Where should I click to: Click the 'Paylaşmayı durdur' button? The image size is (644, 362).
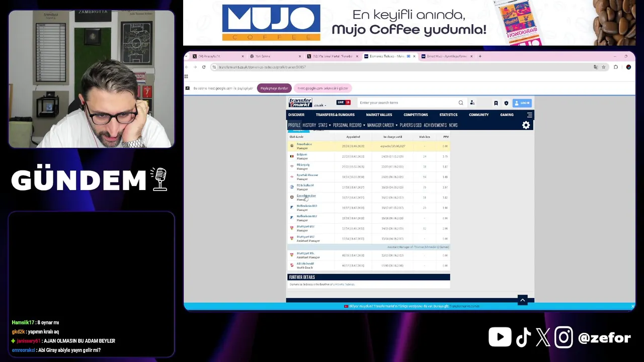(x=274, y=88)
